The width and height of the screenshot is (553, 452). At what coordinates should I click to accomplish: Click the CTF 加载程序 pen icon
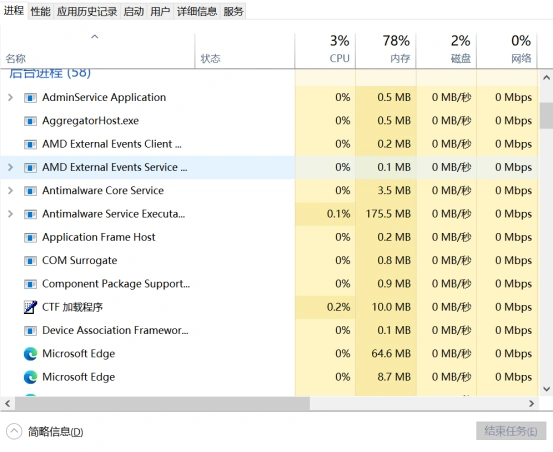tap(30, 307)
